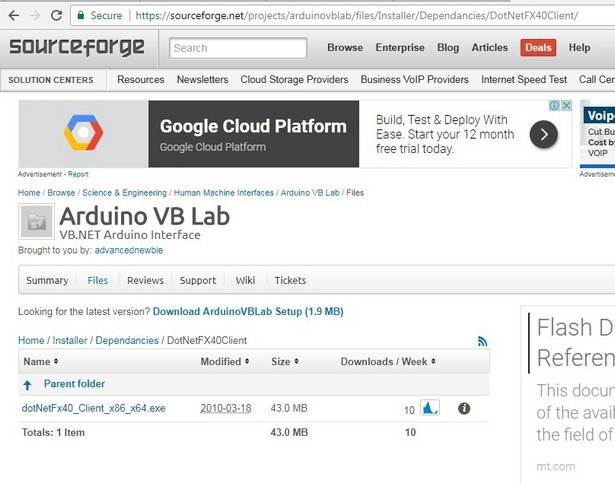Open Internet Speed Test link
This screenshot has height=484, width=615.
tap(524, 80)
